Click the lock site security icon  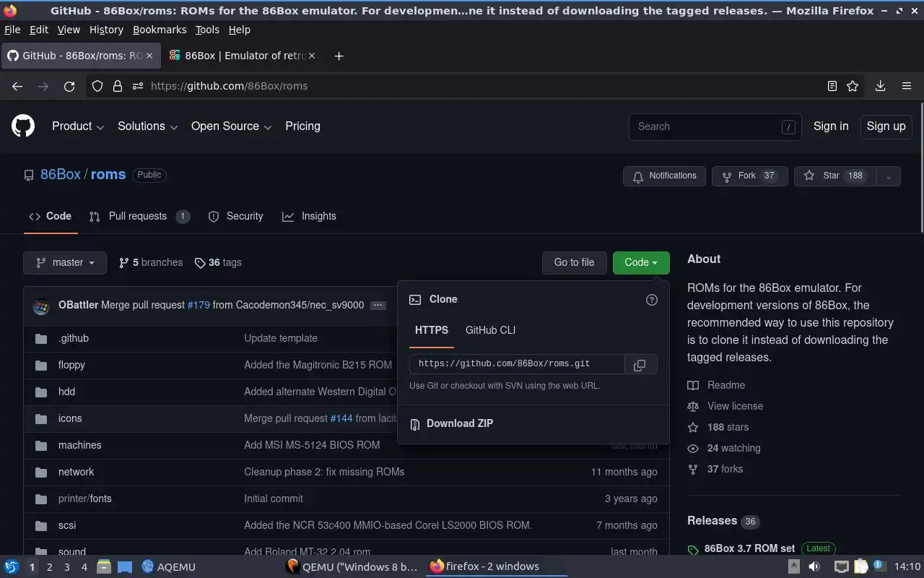pos(117,86)
